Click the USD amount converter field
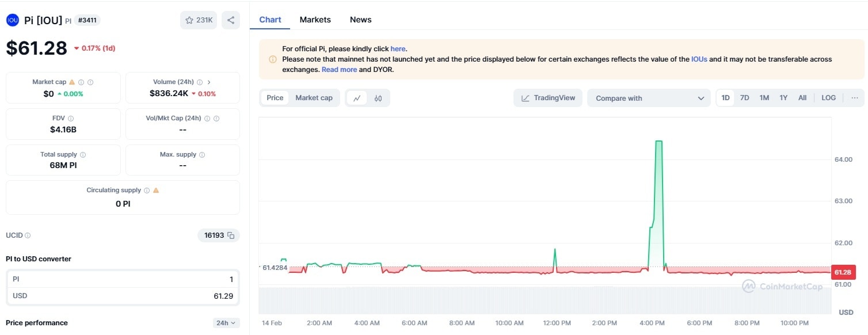This screenshot has width=868, height=335. coord(123,296)
